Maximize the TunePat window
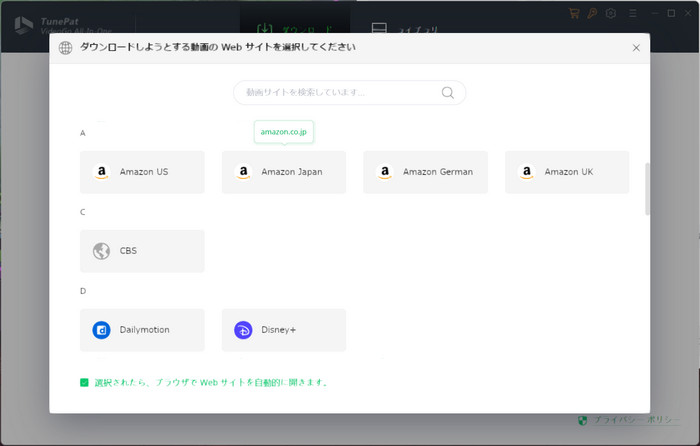The image size is (700, 446). coord(671,13)
